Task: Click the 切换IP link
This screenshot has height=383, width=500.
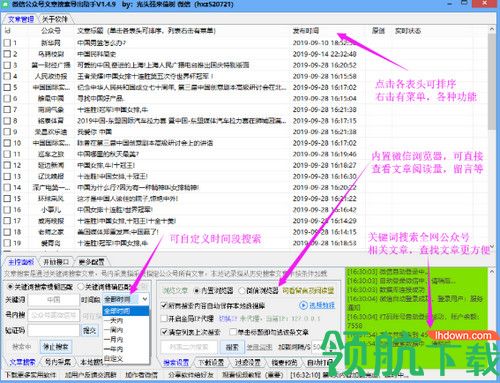Action: click(227, 318)
